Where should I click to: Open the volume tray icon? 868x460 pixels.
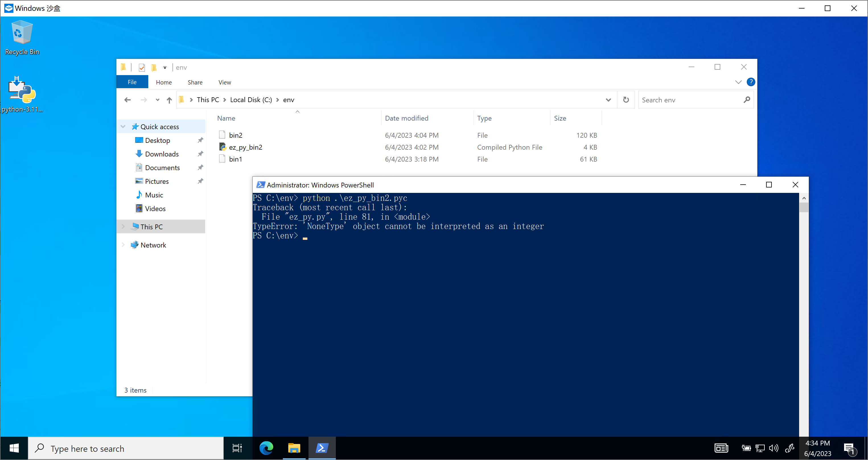click(x=774, y=448)
